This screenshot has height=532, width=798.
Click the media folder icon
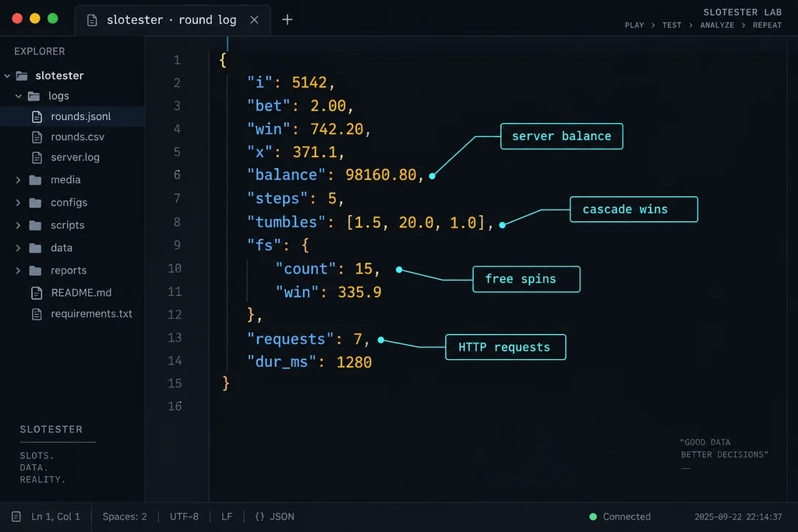(x=35, y=180)
